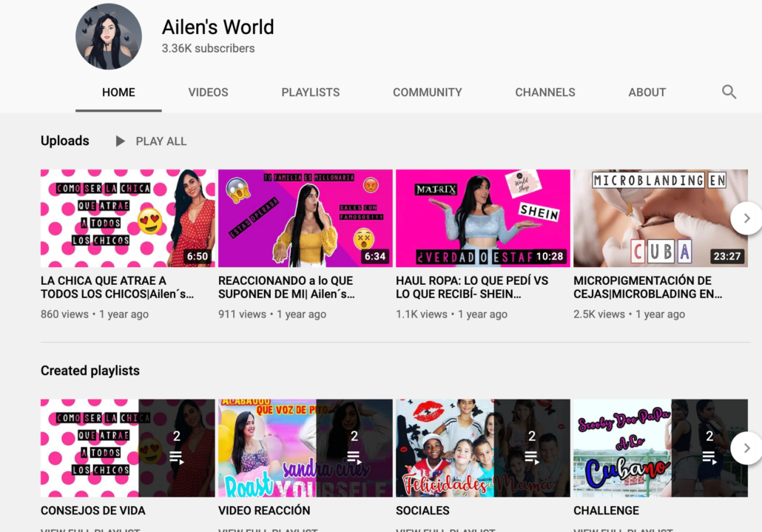Viewport: 762px width, 532px height.
Task: Open Ailen's World channel avatar
Action: [108, 36]
